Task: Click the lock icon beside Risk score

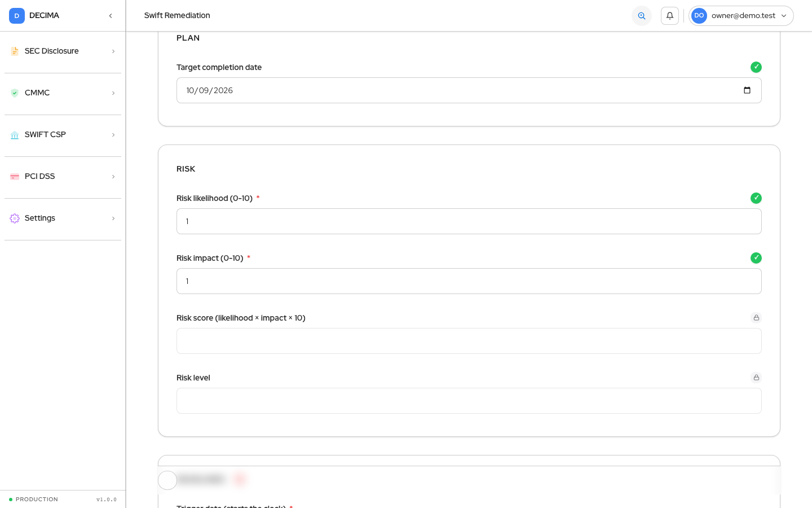Action: tap(756, 318)
